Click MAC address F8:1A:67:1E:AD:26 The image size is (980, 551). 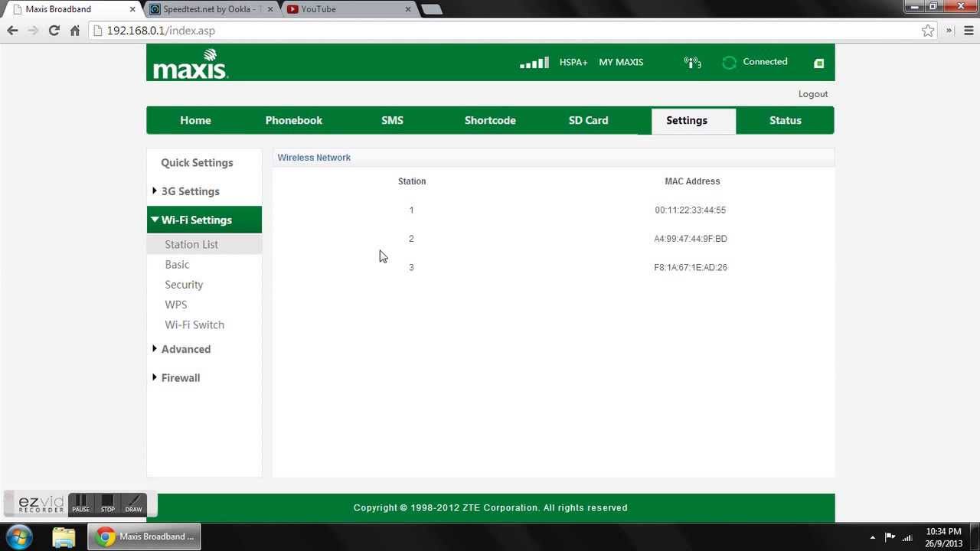tap(691, 267)
